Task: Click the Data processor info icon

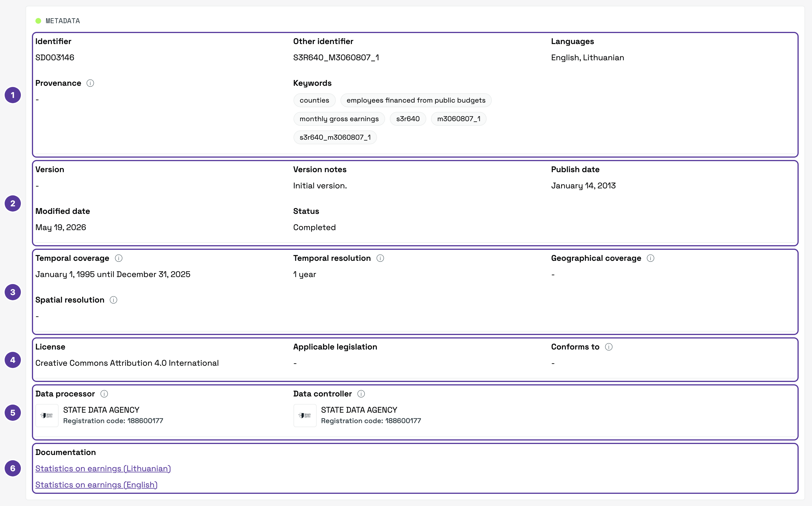Action: click(x=104, y=394)
